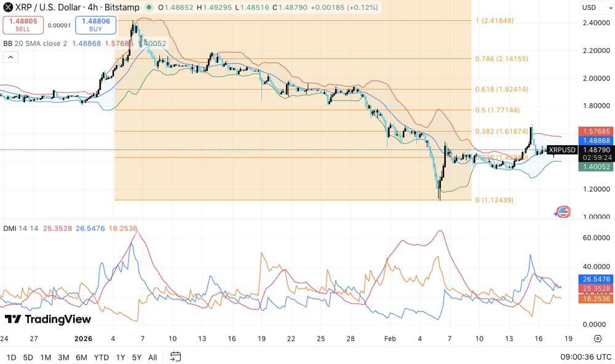This screenshot has height=364, width=615.
Task: Open the go-to-date calendar icon
Action: tap(175, 357)
